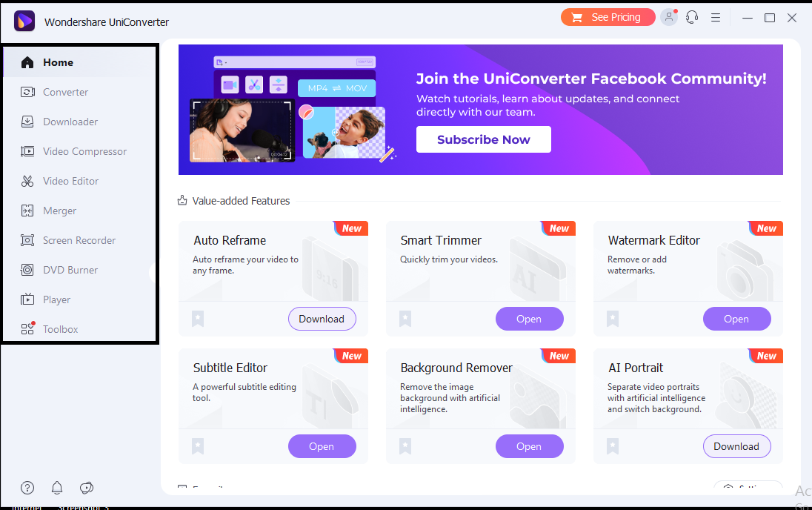
Task: Toggle favorite bookmark on Auto Reframe card
Action: click(x=198, y=319)
